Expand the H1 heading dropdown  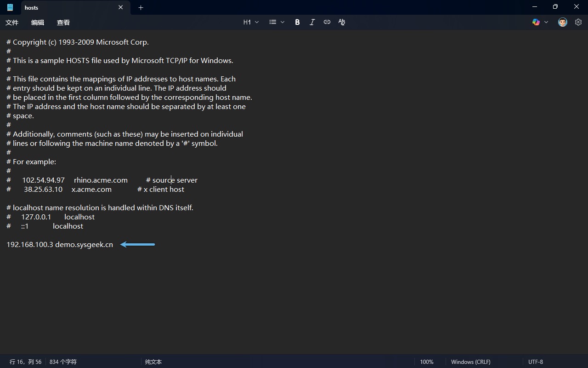pyautogui.click(x=251, y=22)
